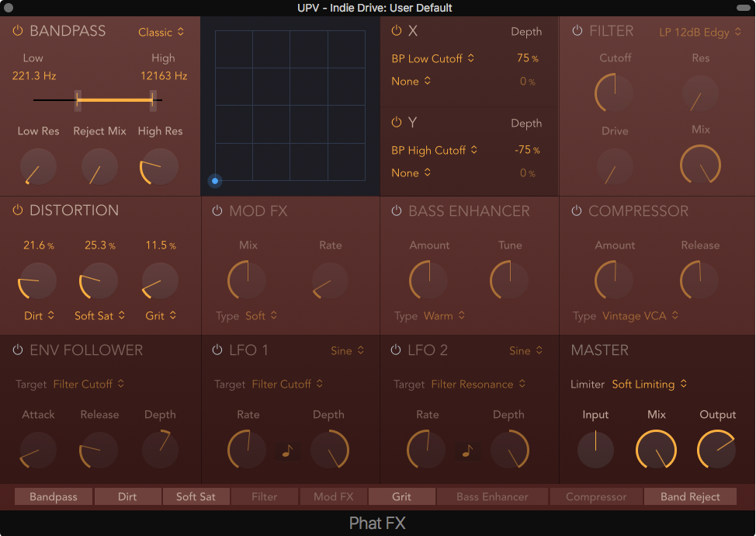Select the Bandpass block in effect order
The height and width of the screenshot is (536, 756).
[x=53, y=496]
